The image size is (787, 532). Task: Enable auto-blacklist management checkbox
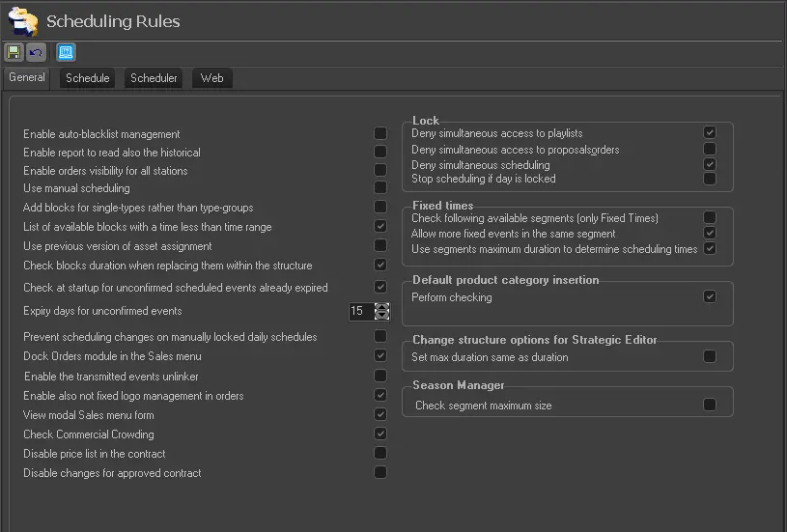click(x=380, y=133)
